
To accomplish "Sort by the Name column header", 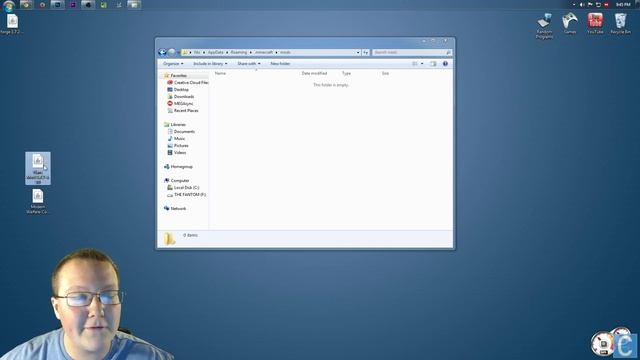I will click(220, 73).
